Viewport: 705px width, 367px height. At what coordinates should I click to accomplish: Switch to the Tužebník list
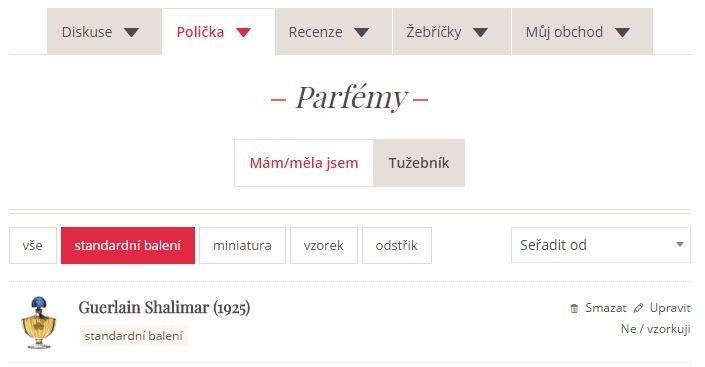[x=419, y=163]
